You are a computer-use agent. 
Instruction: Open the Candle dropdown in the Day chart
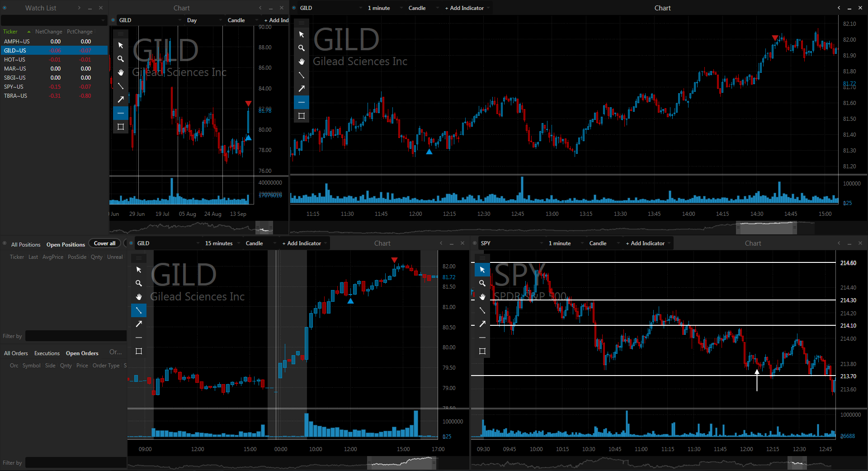coord(242,20)
